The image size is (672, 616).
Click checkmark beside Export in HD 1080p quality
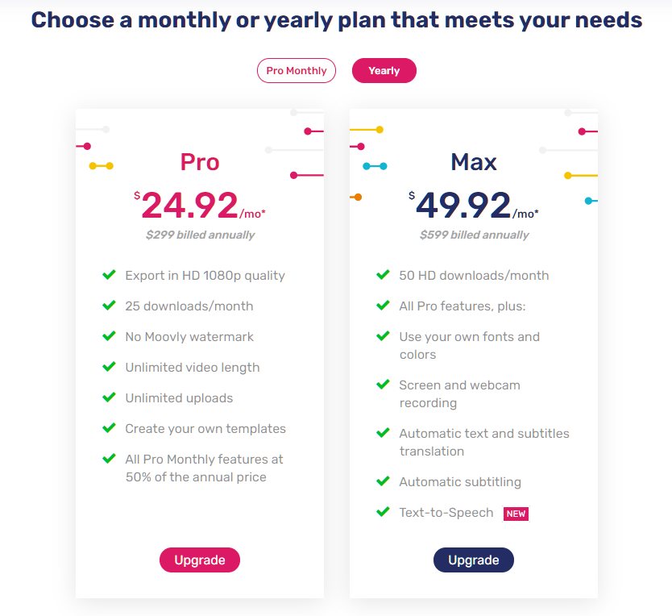tap(109, 275)
